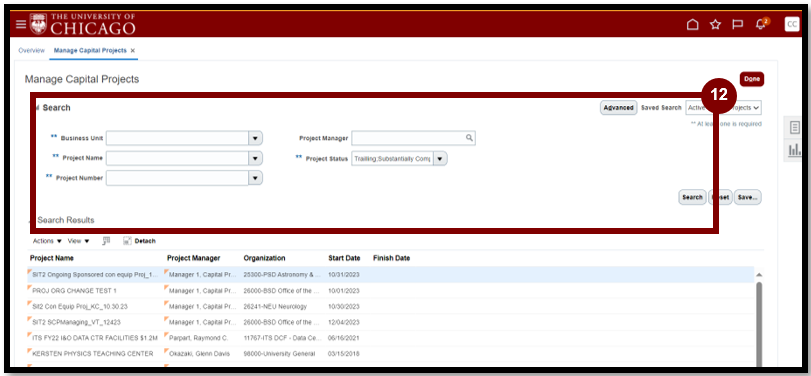Open the hamburger navigation menu
This screenshot has width=811, height=376.
21,24
